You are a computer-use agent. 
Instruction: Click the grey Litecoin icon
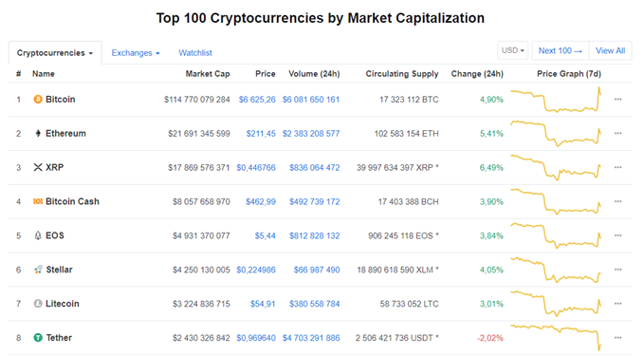point(38,304)
